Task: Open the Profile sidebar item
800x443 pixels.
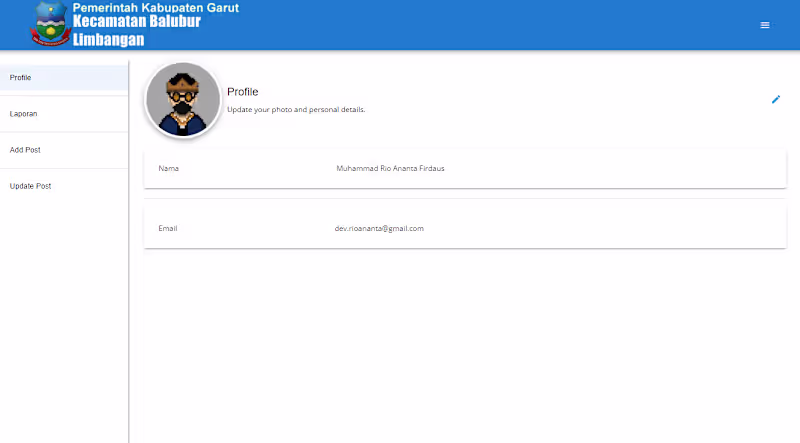Action: 64,78
